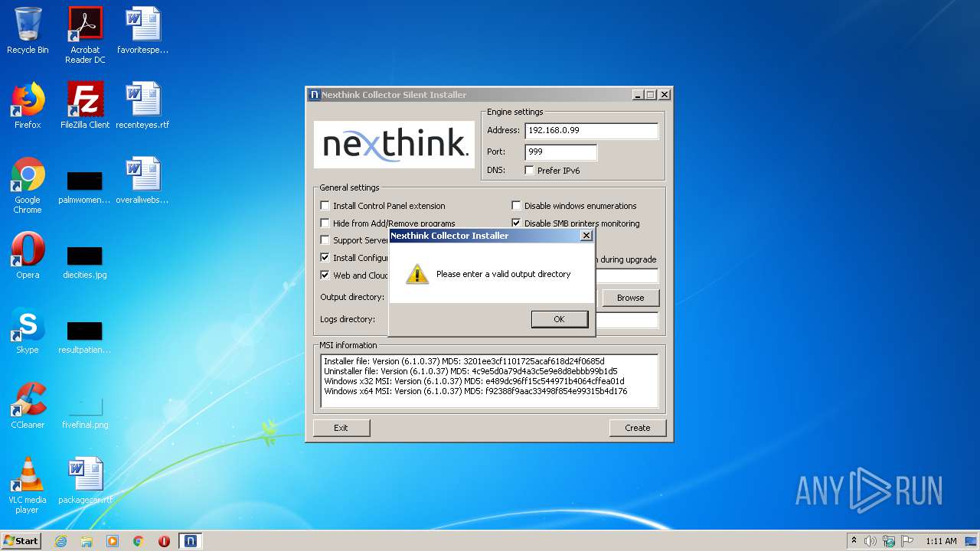
Task: Open Windows Media Player taskbar icon
Action: point(113,541)
